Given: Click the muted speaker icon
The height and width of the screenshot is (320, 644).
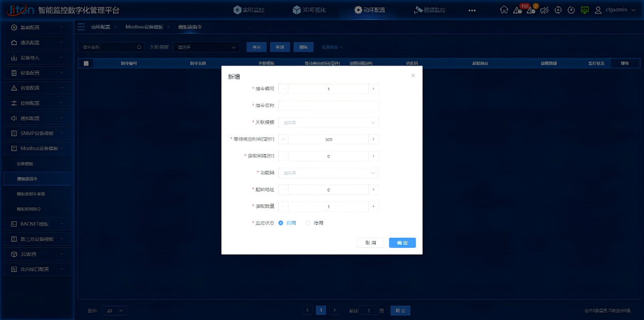Looking at the screenshot, I should point(544,10).
